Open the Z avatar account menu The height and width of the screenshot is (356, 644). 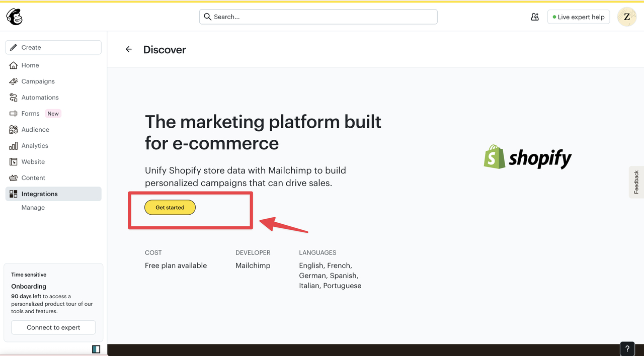pyautogui.click(x=626, y=17)
